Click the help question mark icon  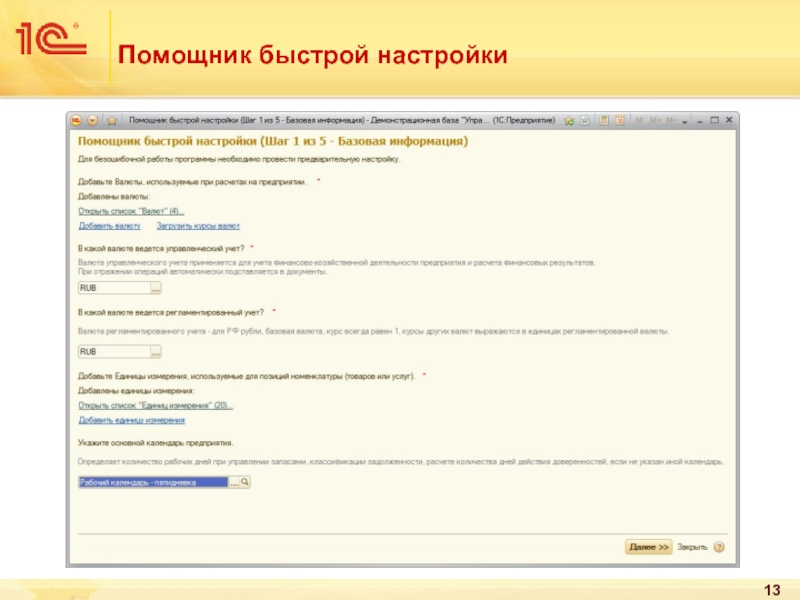click(x=719, y=547)
